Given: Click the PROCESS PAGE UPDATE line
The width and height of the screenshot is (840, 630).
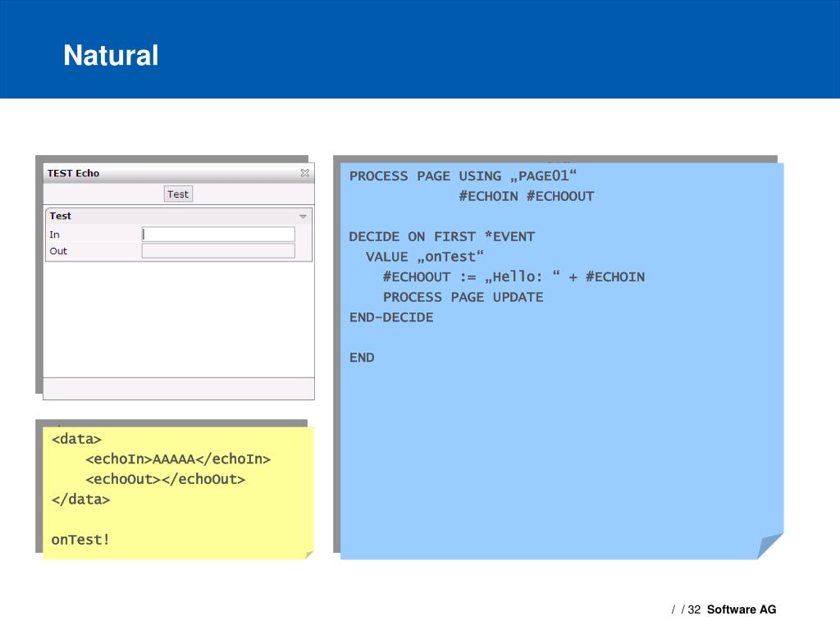Looking at the screenshot, I should tap(463, 297).
